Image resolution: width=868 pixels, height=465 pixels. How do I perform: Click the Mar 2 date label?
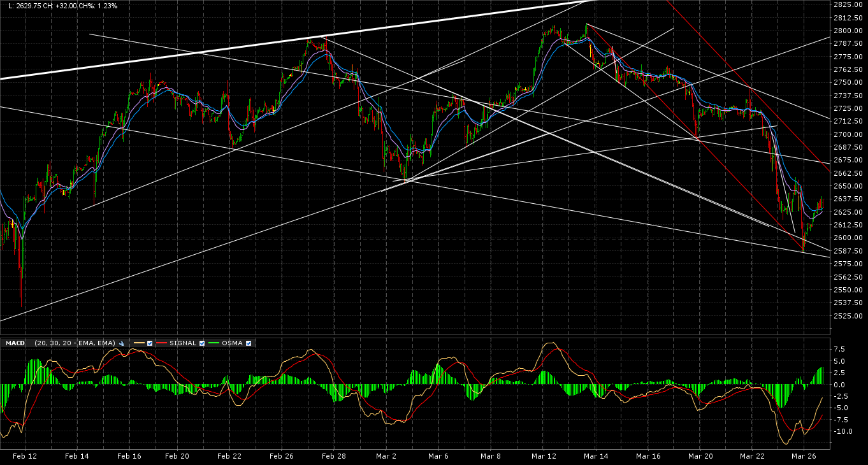(386, 456)
